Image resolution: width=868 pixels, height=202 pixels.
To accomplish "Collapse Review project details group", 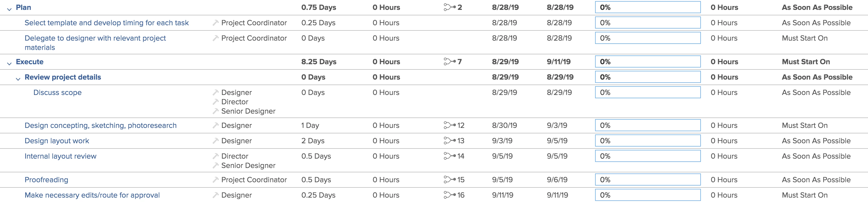I will click(x=18, y=79).
